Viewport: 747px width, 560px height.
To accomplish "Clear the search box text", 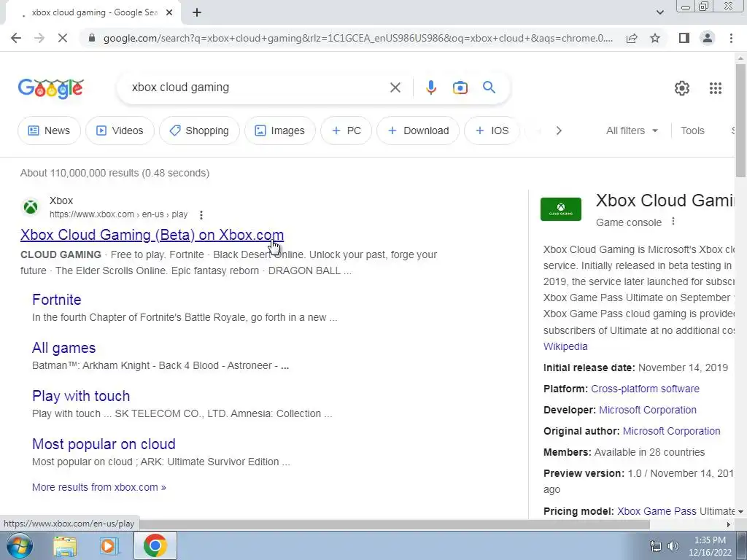I will point(395,87).
